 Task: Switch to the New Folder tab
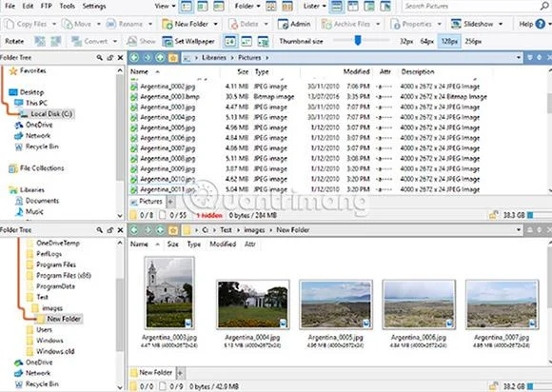coord(151,372)
